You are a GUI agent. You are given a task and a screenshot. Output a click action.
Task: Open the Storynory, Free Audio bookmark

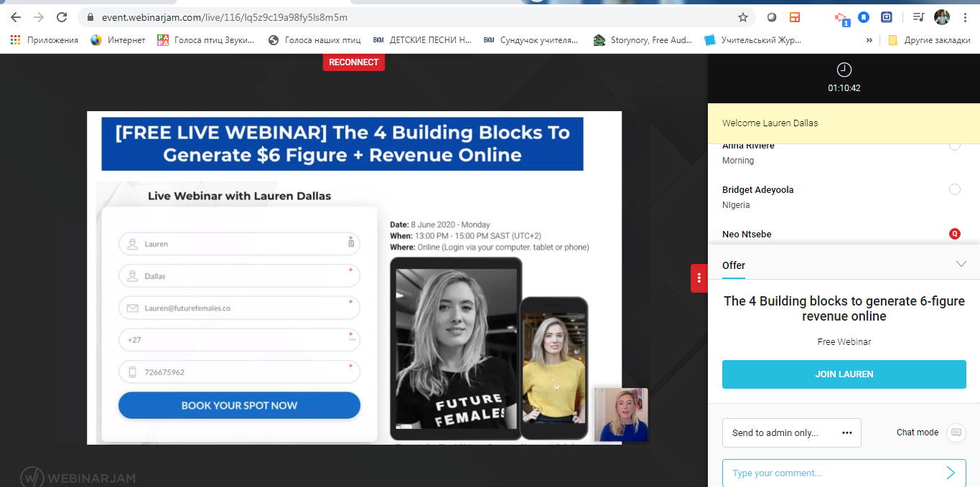coord(643,40)
